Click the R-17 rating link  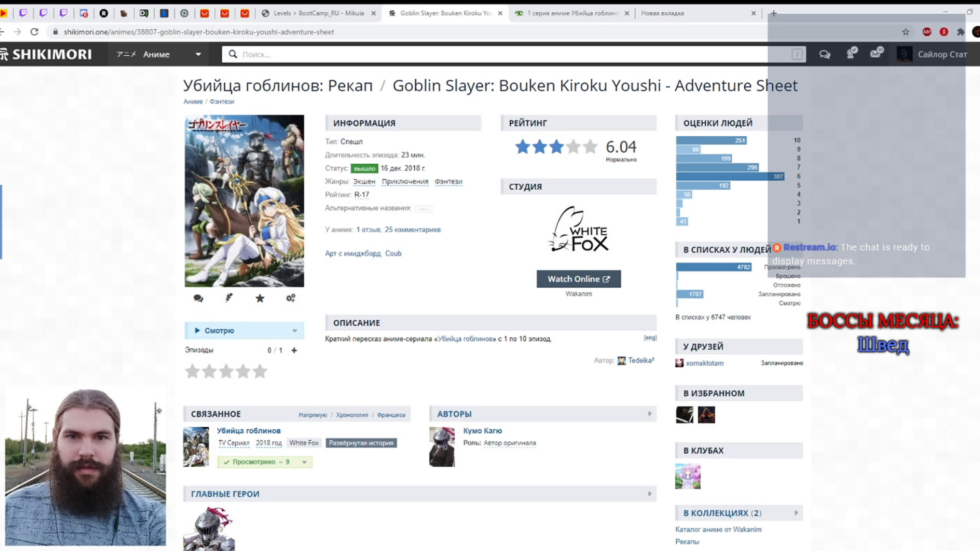362,195
